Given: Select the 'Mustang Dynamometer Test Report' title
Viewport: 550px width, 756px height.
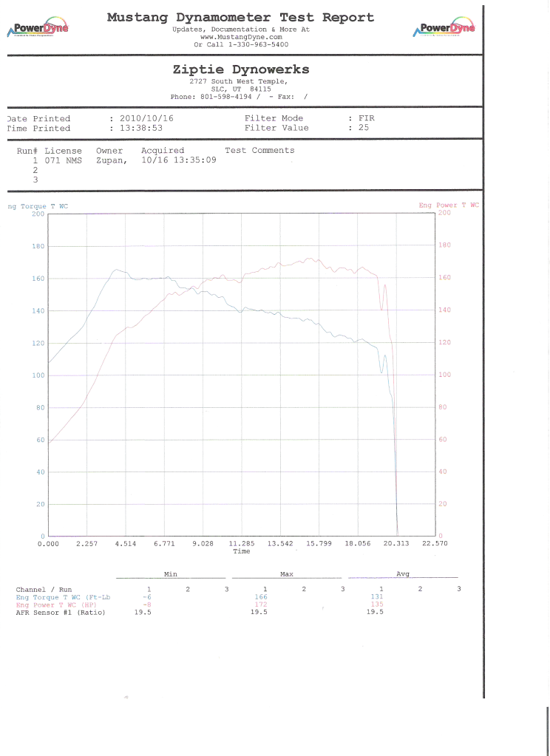Looking at the screenshot, I should click(240, 17).
